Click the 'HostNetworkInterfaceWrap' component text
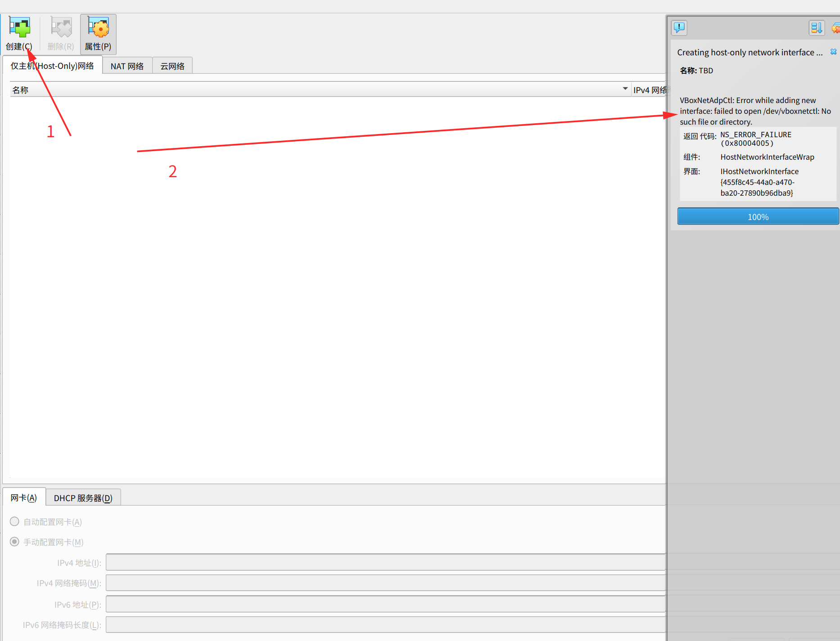This screenshot has width=840, height=641. tap(767, 157)
